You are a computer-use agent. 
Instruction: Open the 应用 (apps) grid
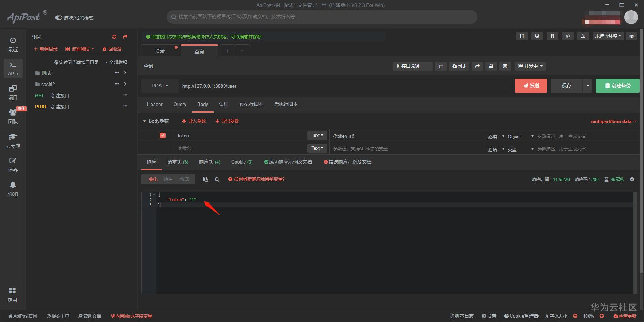click(x=12, y=295)
